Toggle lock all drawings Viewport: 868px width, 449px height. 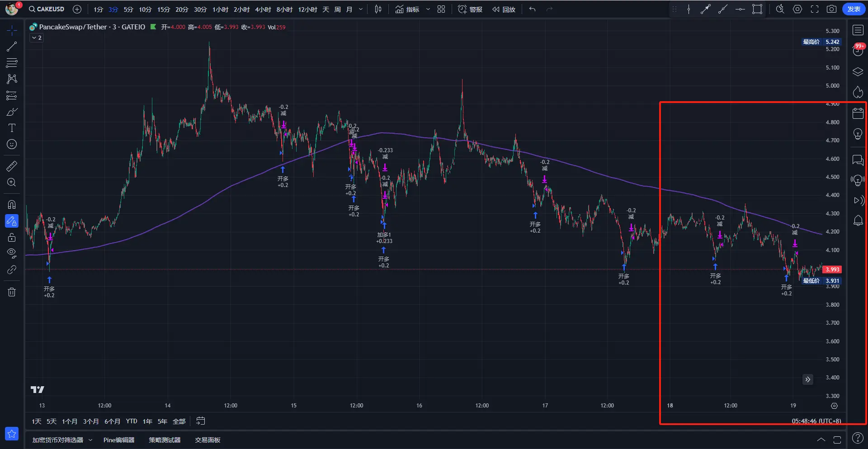(12, 237)
